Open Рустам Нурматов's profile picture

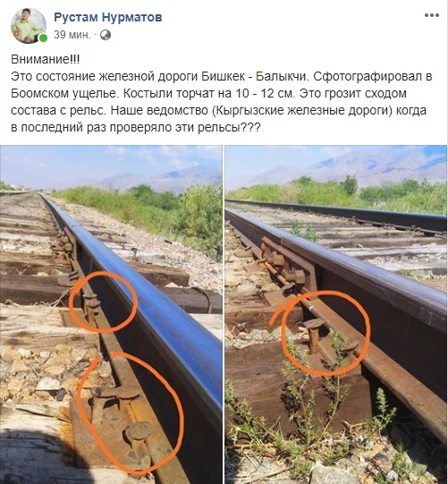tap(29, 26)
